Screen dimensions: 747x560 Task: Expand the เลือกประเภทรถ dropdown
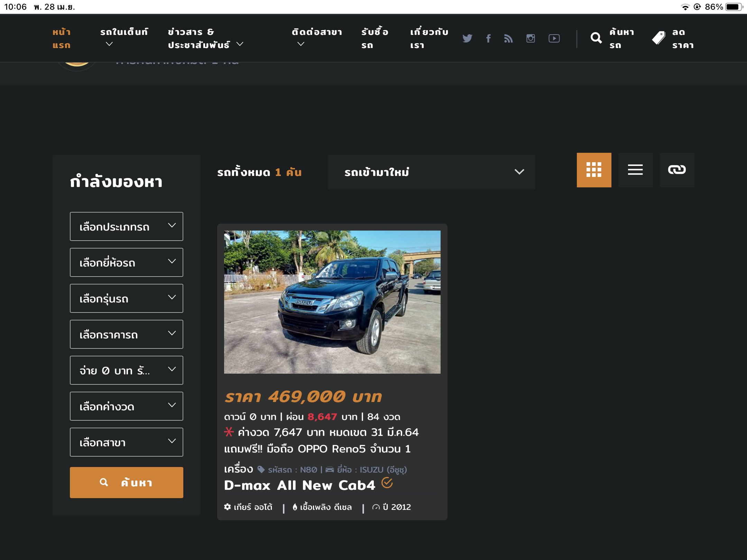coord(127,226)
